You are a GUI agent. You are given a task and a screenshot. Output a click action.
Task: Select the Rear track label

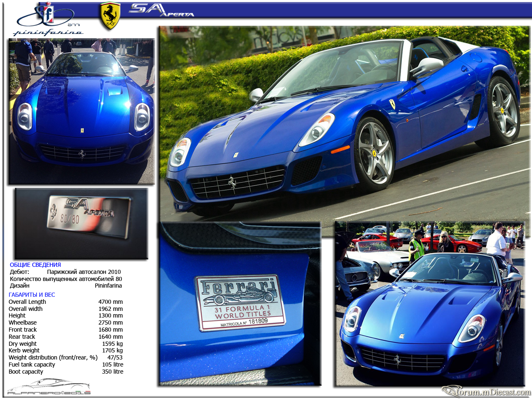point(22,337)
